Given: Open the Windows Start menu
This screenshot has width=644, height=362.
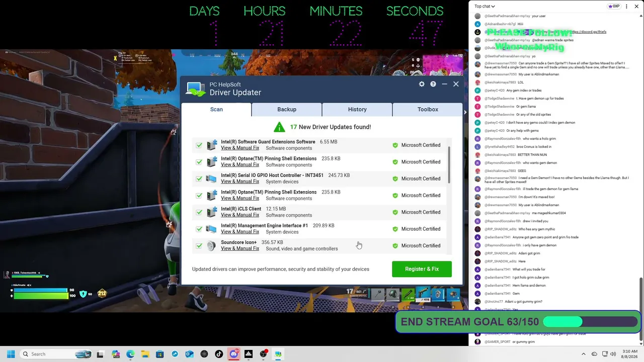Looking at the screenshot, I should (11, 354).
